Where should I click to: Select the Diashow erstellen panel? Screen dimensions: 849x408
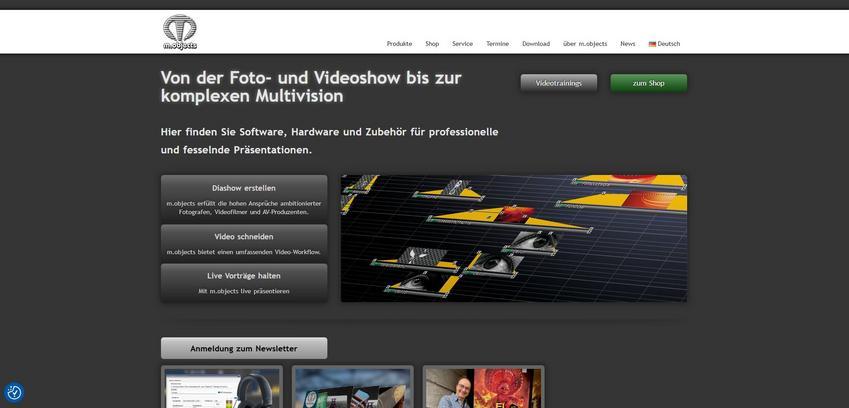coord(244,199)
